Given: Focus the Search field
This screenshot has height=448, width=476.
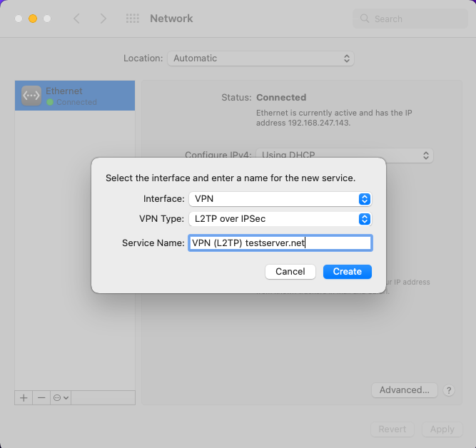Looking at the screenshot, I should coord(410,19).
